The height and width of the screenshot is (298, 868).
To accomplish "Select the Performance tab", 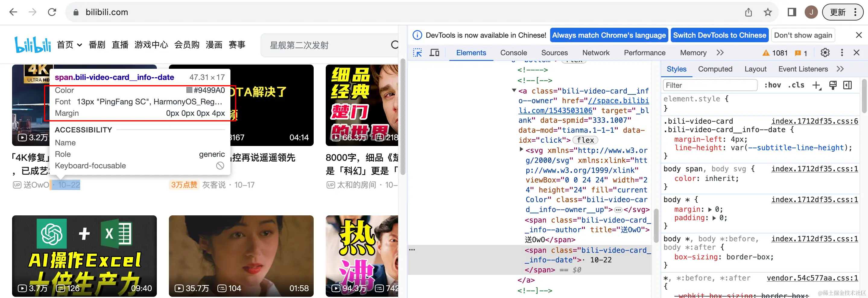I will (x=644, y=52).
